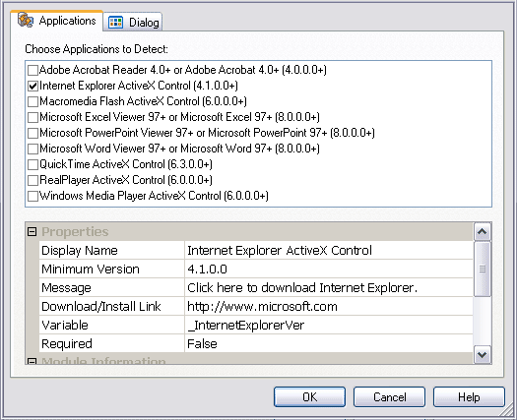
Task: Edit the http://www.microsoft.com link value
Action: (329, 307)
